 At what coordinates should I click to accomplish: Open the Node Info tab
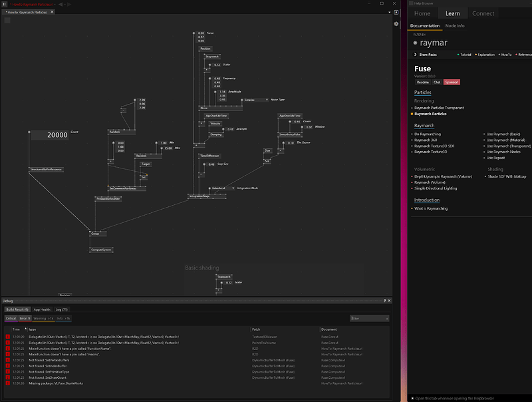point(455,25)
